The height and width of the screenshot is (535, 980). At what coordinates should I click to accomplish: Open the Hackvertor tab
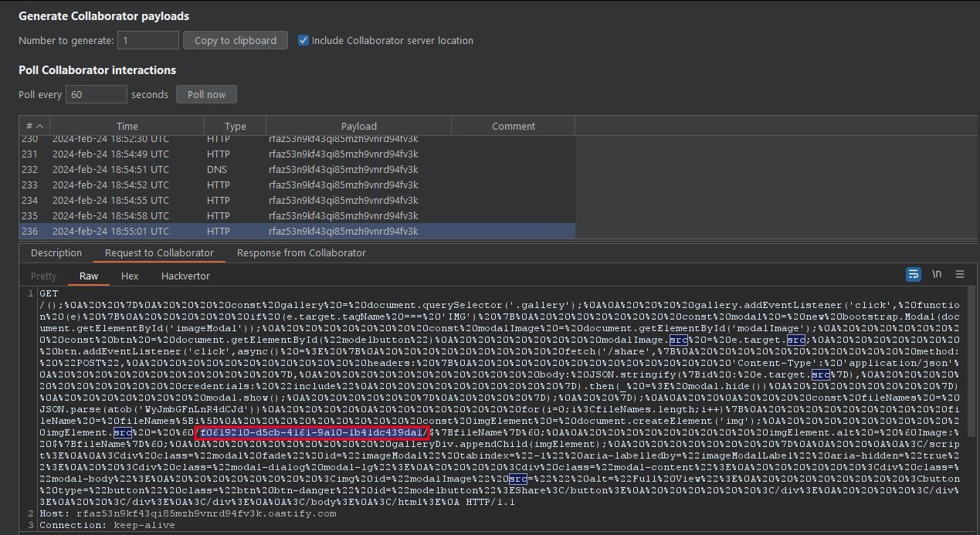pyautogui.click(x=185, y=276)
